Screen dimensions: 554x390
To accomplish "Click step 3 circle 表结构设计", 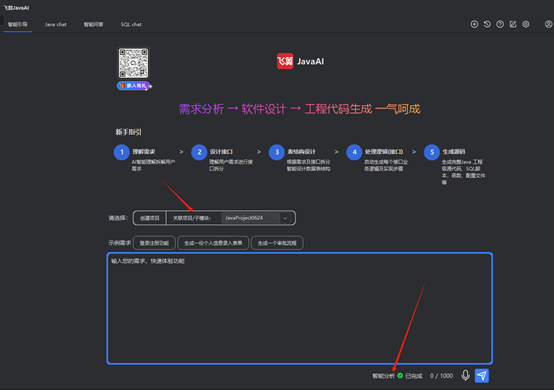I will tap(277, 152).
